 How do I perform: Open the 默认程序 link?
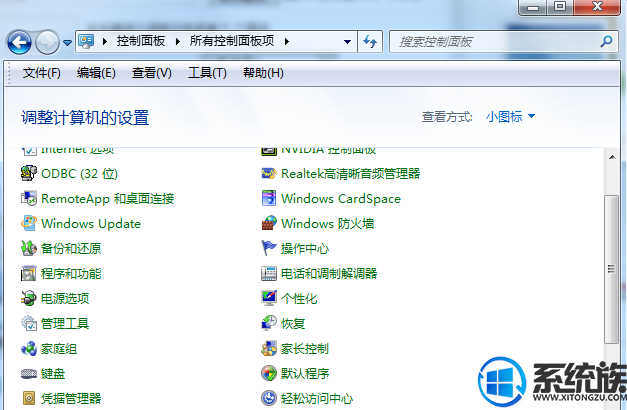pos(305,374)
